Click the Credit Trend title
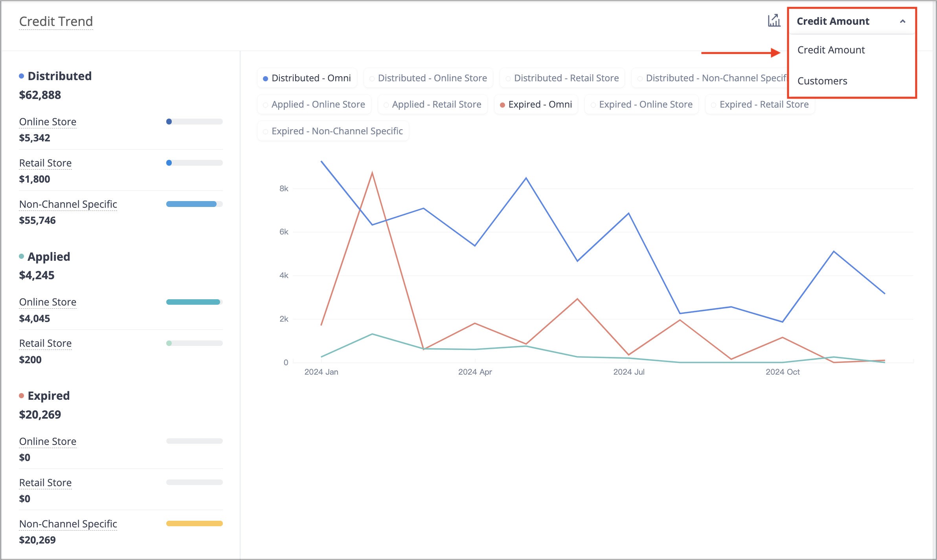This screenshot has width=937, height=560. tap(56, 22)
